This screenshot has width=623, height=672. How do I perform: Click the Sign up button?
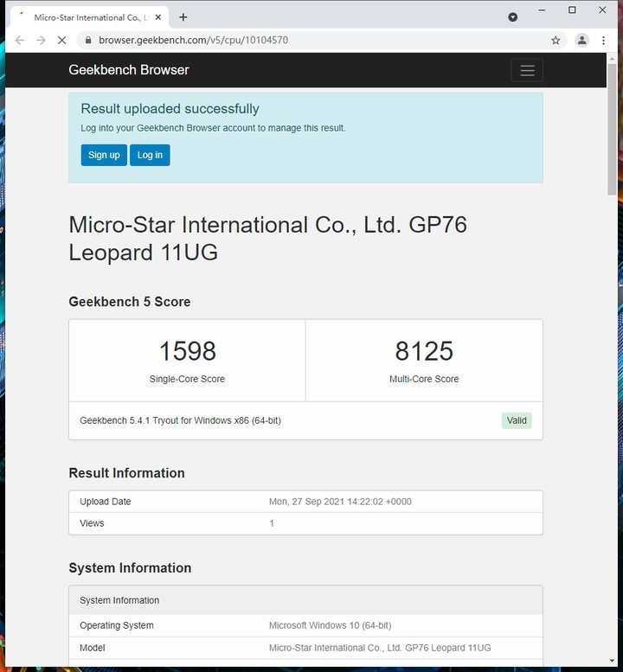(104, 155)
